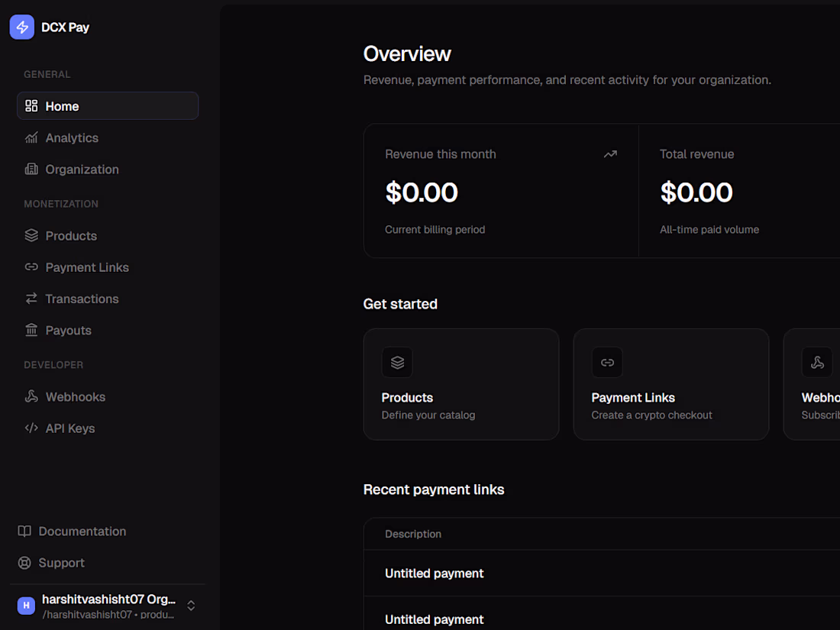The height and width of the screenshot is (630, 840).
Task: Click the Payouts bank icon
Action: click(31, 330)
